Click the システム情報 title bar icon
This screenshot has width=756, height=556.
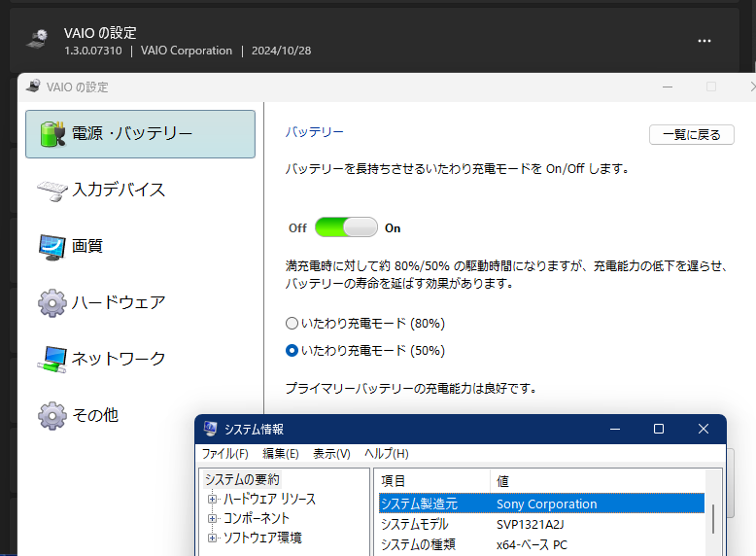pos(210,429)
